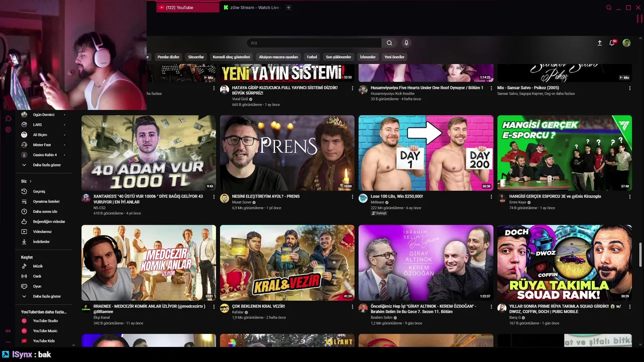Switch to z0iw Stream Kick tab
Screen dimensions: 644x362
(252, 8)
